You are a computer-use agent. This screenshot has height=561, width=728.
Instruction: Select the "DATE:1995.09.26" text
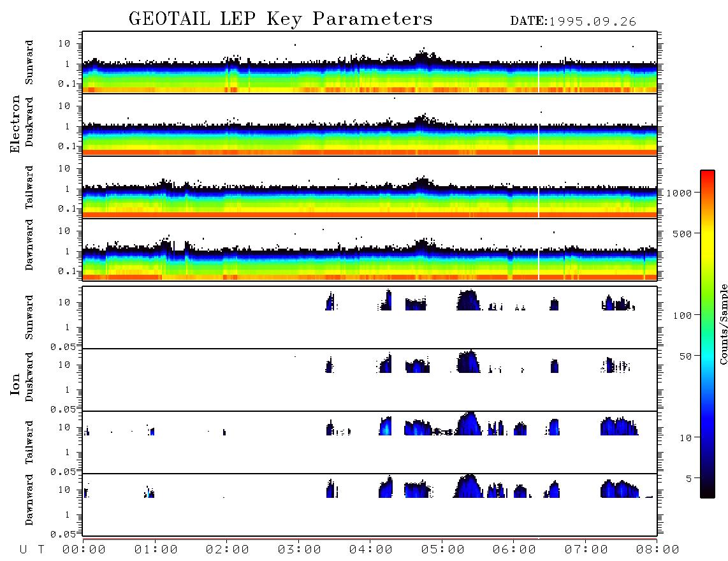(x=573, y=22)
